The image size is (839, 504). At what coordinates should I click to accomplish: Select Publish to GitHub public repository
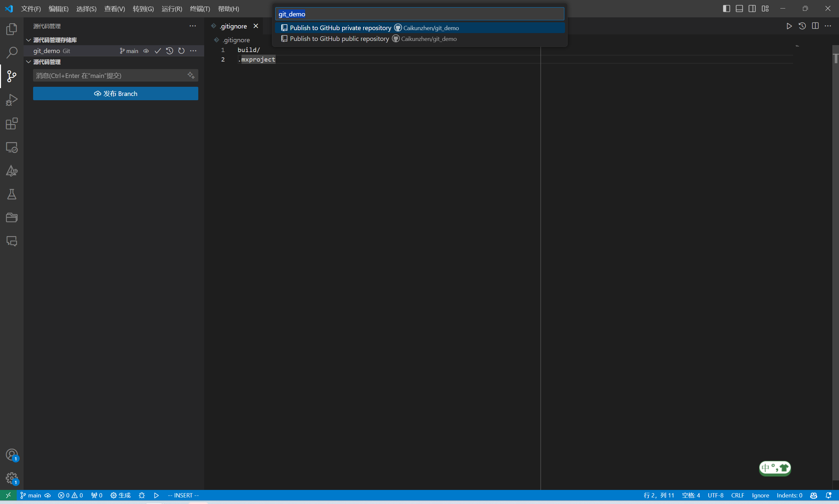point(339,39)
